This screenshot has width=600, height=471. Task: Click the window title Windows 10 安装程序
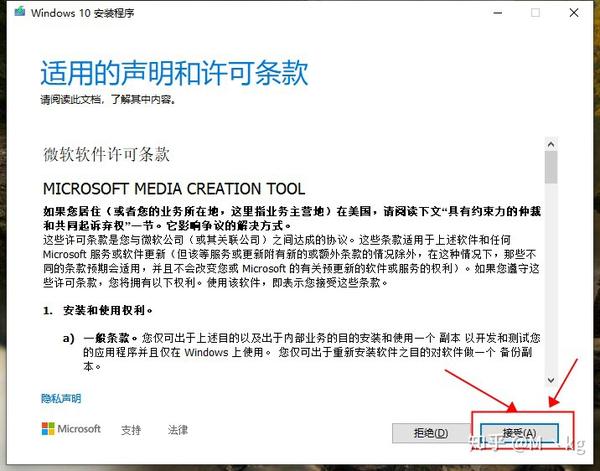pyautogui.click(x=82, y=13)
